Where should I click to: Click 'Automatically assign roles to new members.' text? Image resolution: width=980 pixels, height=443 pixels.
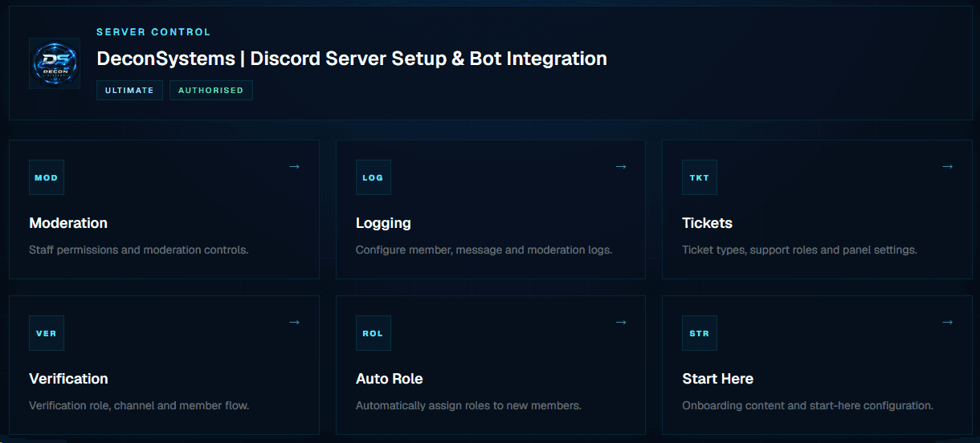468,405
